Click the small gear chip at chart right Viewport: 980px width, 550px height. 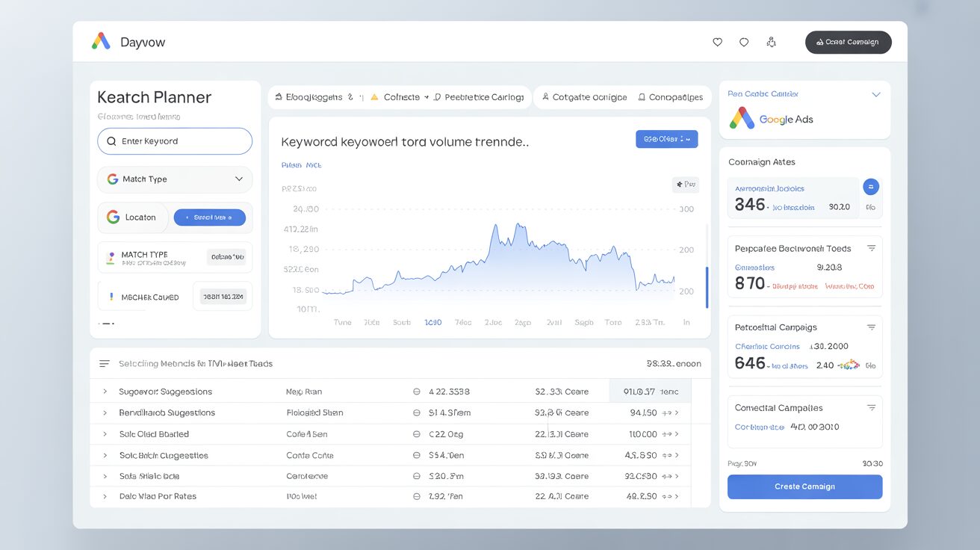(685, 184)
